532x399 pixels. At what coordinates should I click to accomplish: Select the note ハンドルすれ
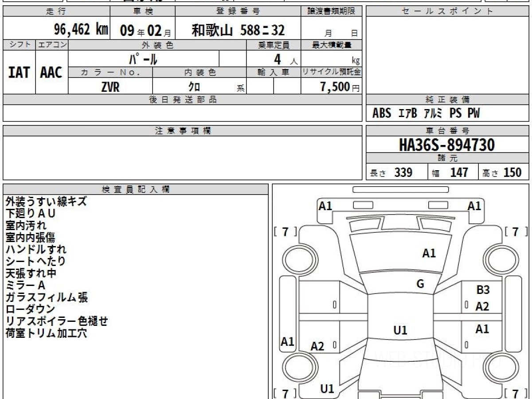pos(36,249)
